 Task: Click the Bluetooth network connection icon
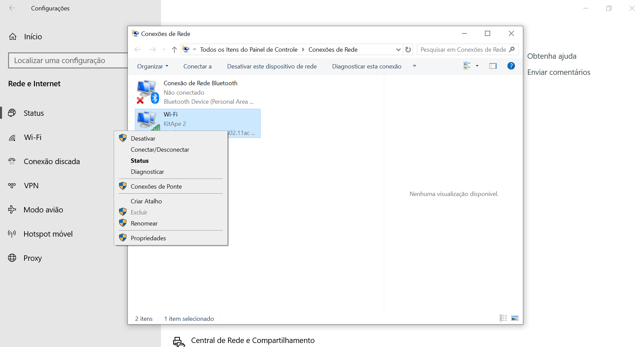(148, 92)
